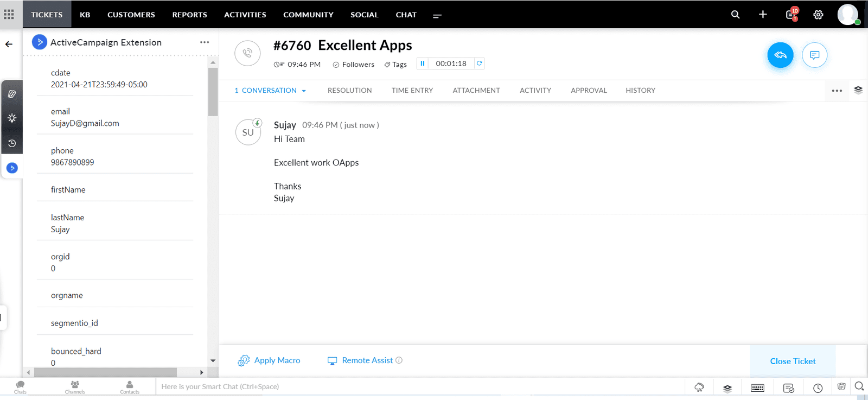Open the KB menu
Screen dimensions: 868x400
coord(85,15)
